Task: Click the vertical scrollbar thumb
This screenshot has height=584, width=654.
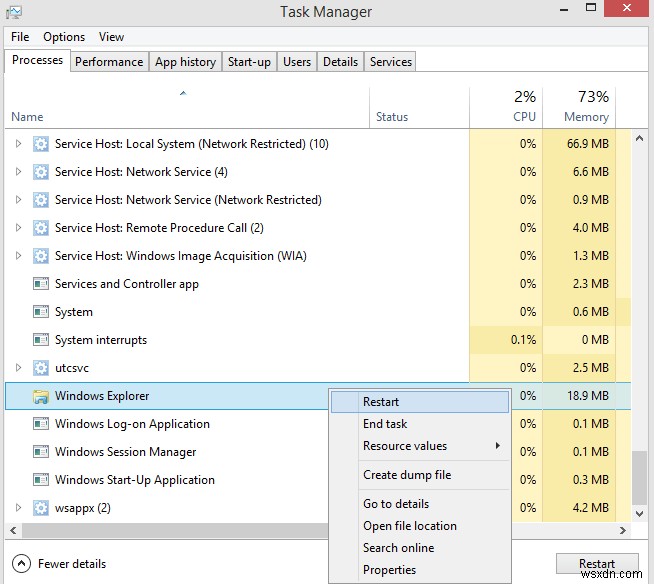Action: 639,478
